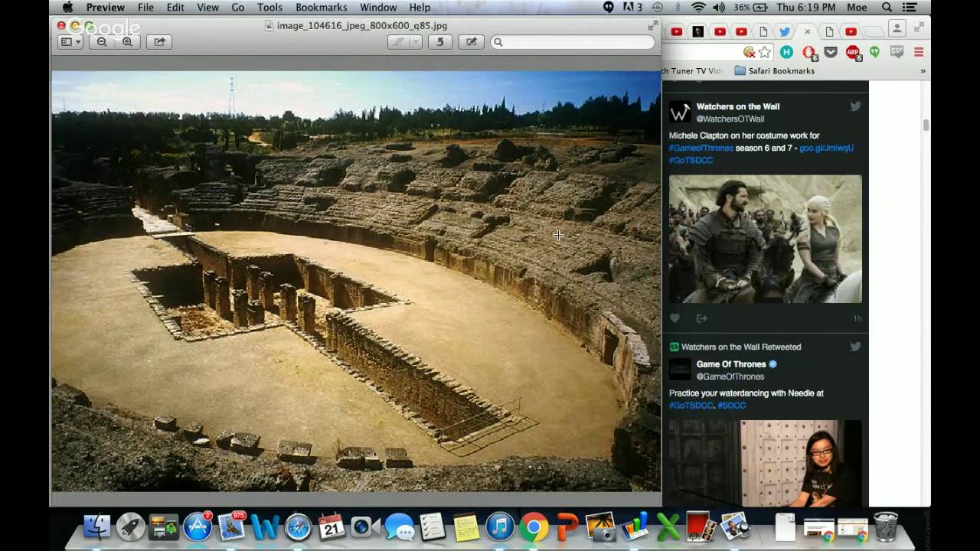Click the user name Moe in menu bar
Image resolution: width=980 pixels, height=551 pixels.
(857, 8)
